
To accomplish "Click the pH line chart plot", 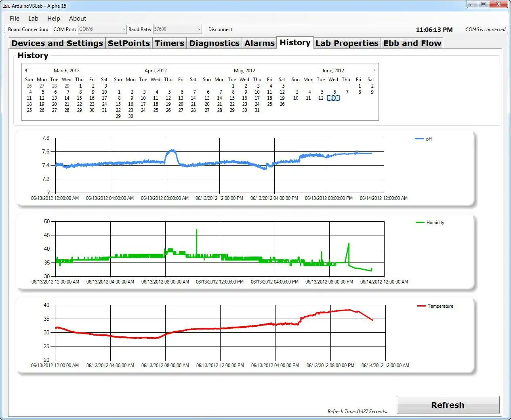I will point(219,165).
